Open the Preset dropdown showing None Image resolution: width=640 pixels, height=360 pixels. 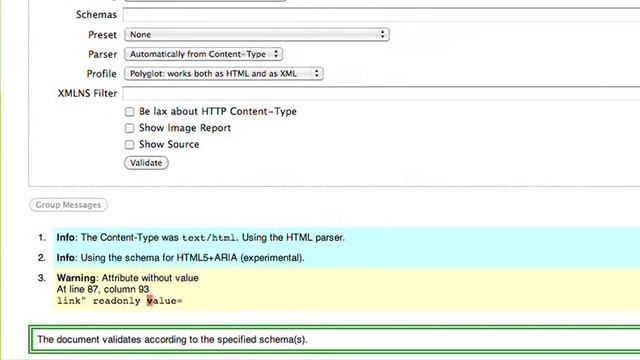coord(257,35)
